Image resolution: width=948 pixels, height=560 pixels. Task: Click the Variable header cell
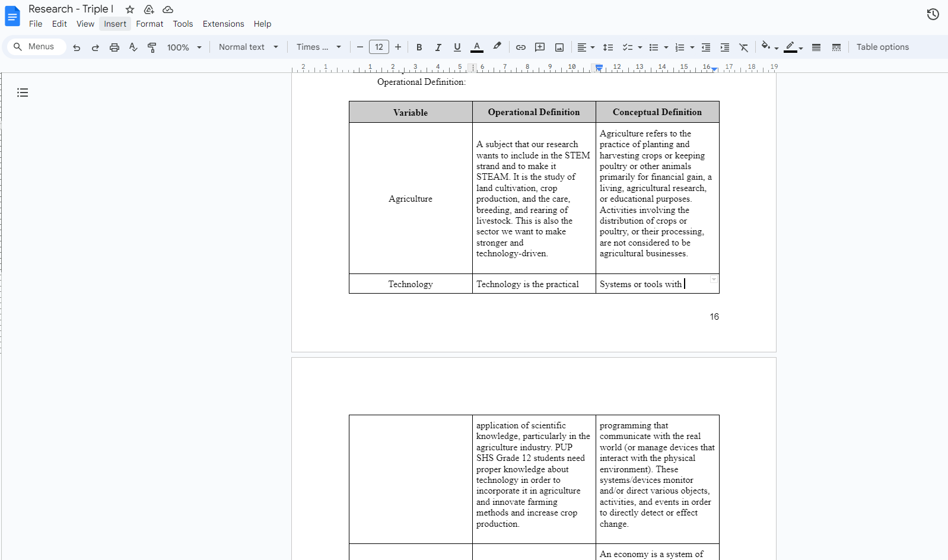click(411, 112)
